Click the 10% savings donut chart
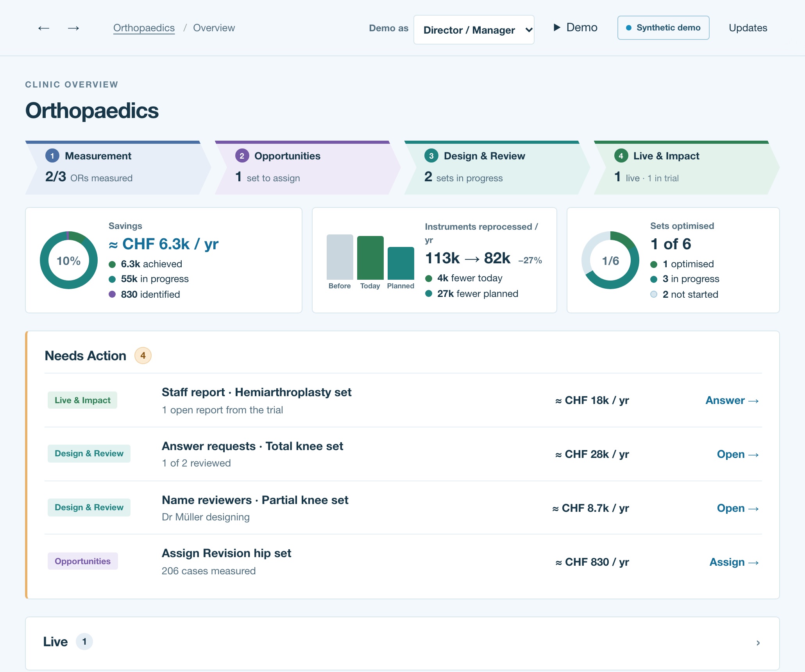Image resolution: width=805 pixels, height=672 pixels. (x=69, y=260)
